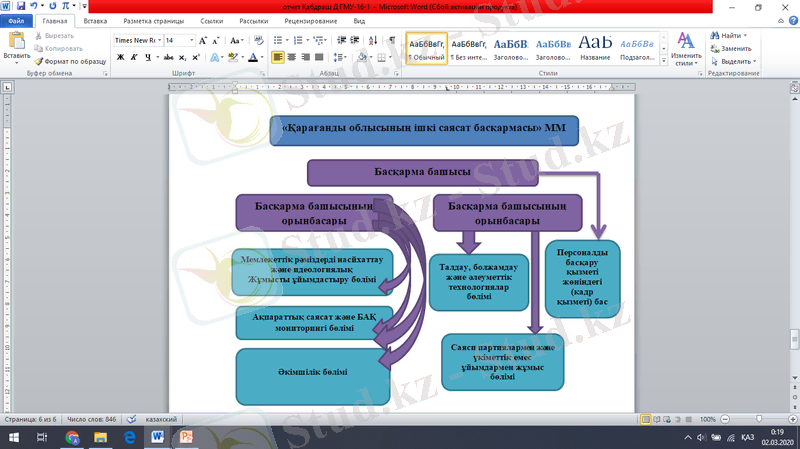The height and width of the screenshot is (449, 800).
Task: Click the Change Styles (Изменить стили) icon
Action: click(x=686, y=48)
